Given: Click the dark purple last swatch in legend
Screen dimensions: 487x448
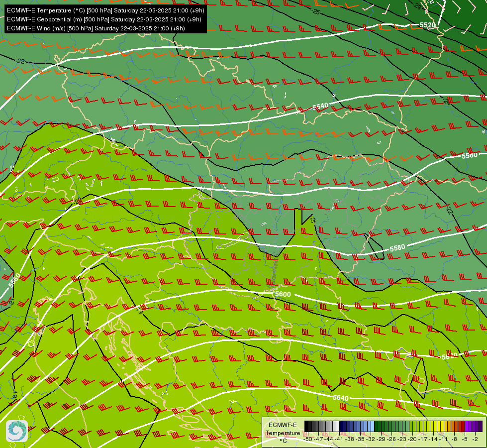Looking at the screenshot, I should pyautogui.click(x=481, y=427).
